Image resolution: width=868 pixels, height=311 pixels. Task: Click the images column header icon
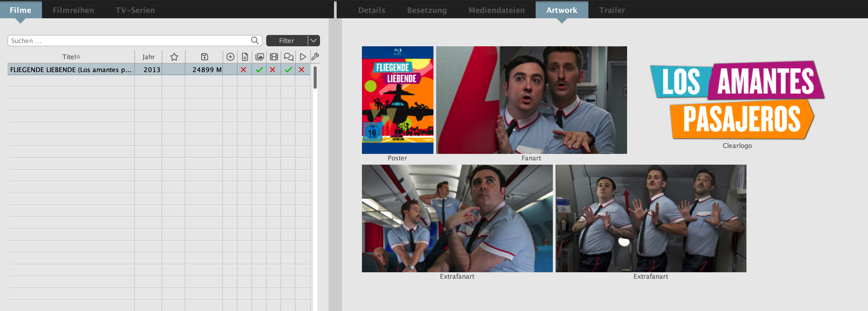point(259,56)
